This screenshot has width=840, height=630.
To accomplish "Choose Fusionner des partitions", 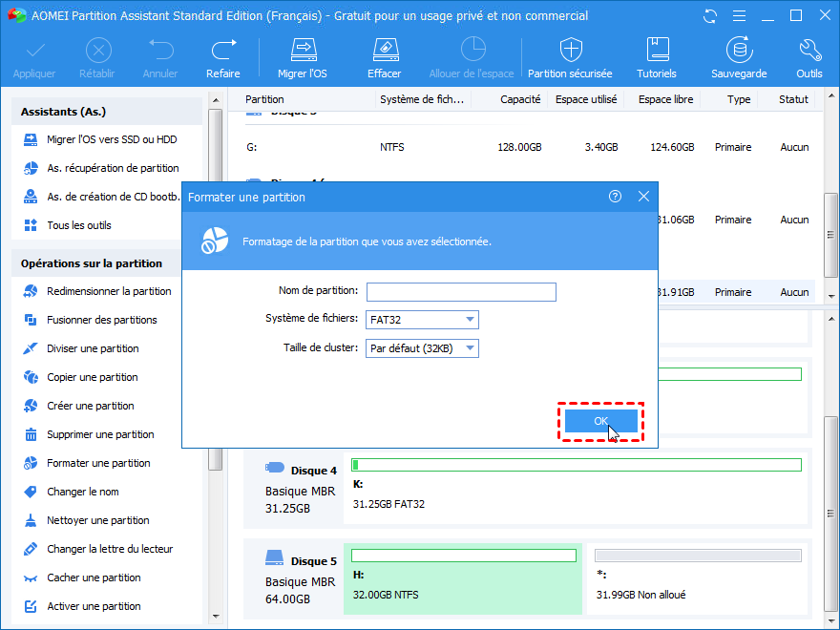I will 90,321.
